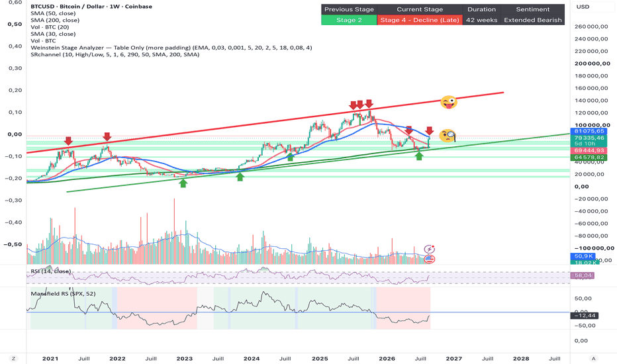Toggle the A auto-scale button in bottom-right corner
Image resolution: width=617 pixels, height=364 pixels.
pyautogui.click(x=593, y=359)
